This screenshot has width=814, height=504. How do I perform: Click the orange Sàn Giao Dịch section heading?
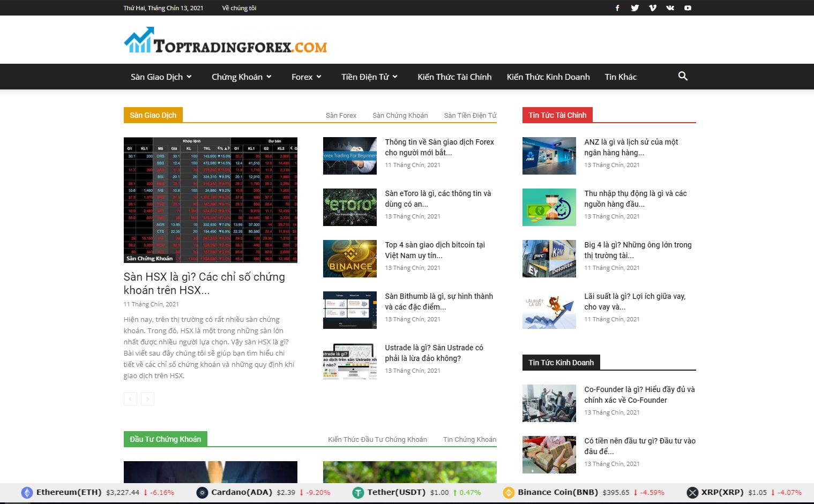153,115
